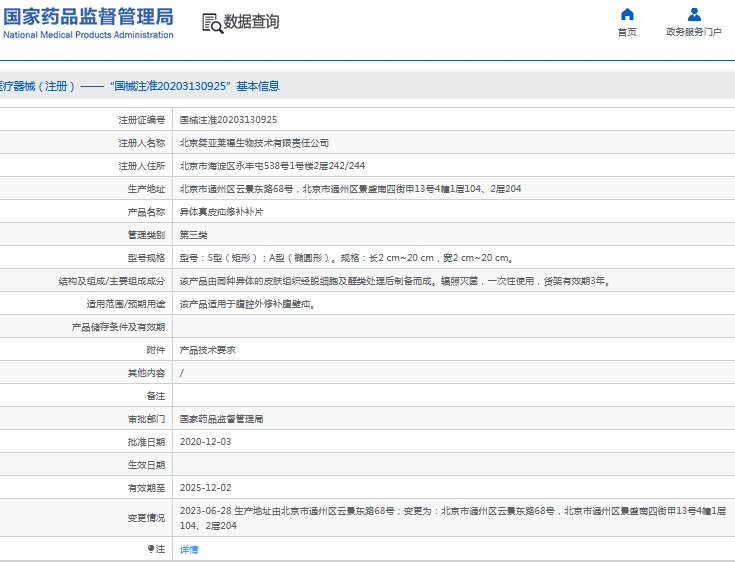Viewport: 735px width, 562px height.
Task: Click the 有效期至 label cell
Action: click(146, 487)
